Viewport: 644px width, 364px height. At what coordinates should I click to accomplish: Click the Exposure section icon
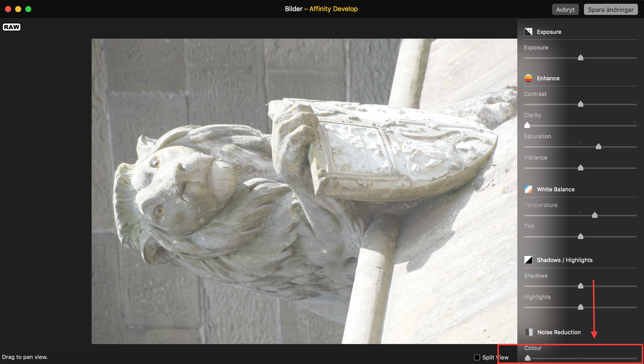pyautogui.click(x=528, y=32)
